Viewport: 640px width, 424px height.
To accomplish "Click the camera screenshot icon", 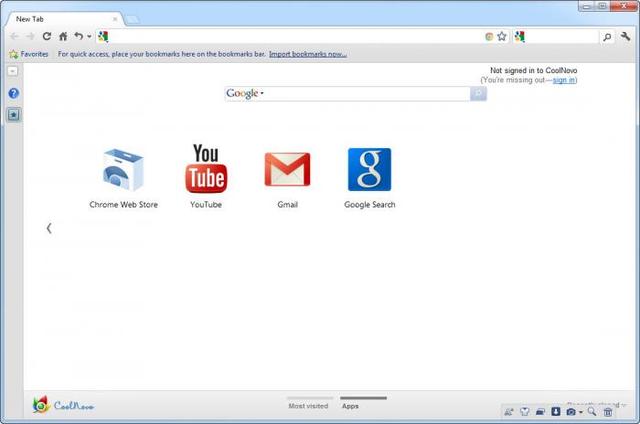I will click(571, 412).
